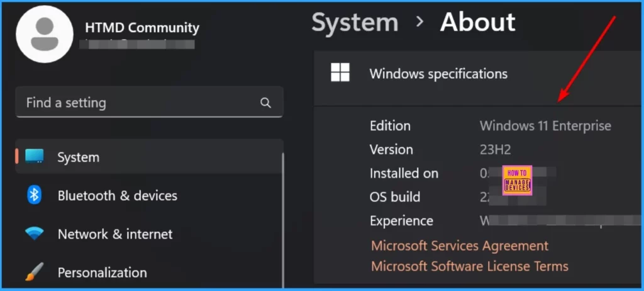Image resolution: width=644 pixels, height=291 pixels.
Task: Click the sidebar vertical scrollbar
Action: coord(283,220)
